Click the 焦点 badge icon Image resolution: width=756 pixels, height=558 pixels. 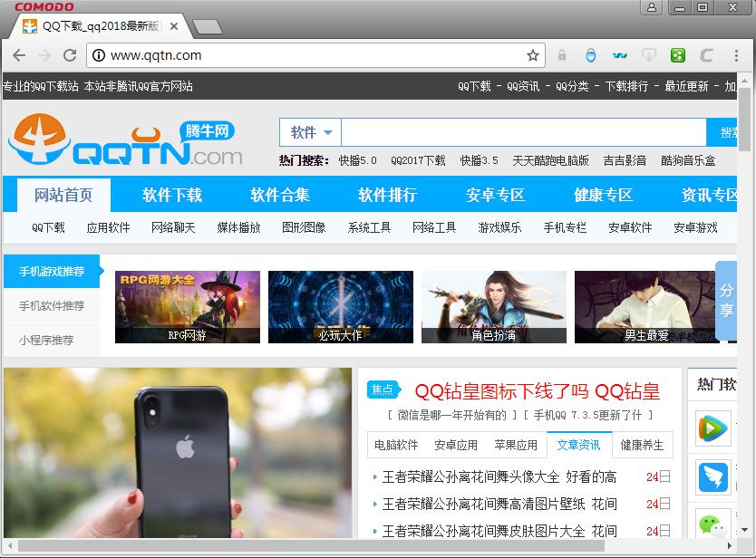pos(383,390)
